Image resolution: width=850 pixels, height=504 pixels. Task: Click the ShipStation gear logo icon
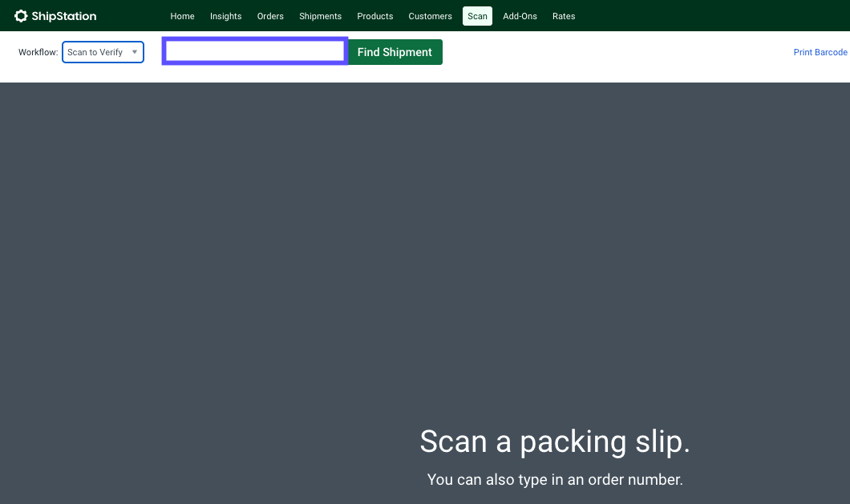tap(21, 16)
